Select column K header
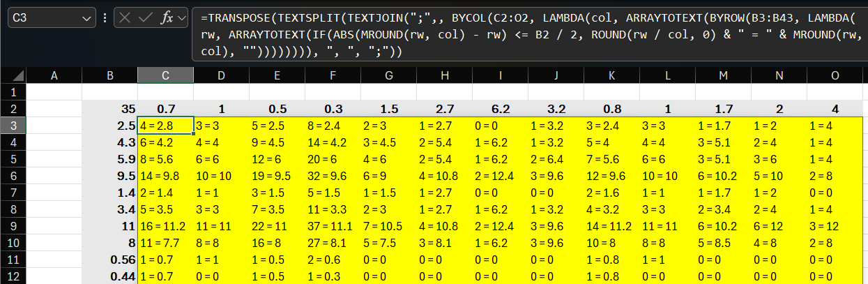This screenshot has height=284, width=868. 611,75
